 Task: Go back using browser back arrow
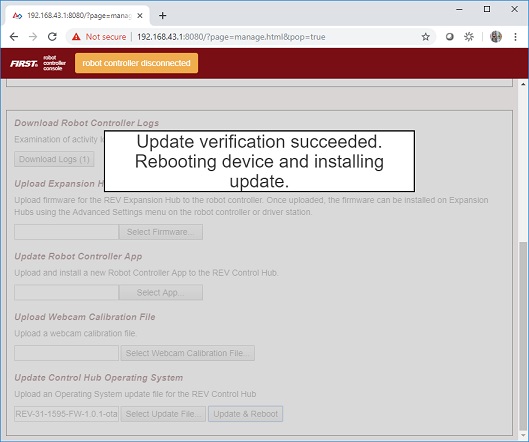point(14,37)
